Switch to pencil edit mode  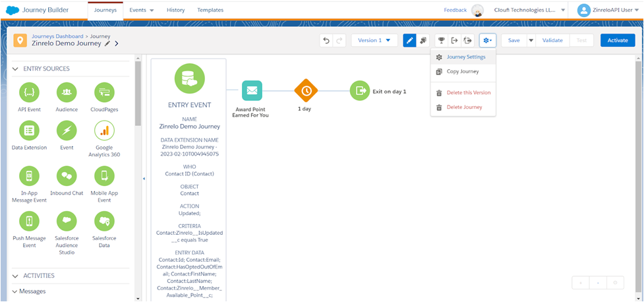click(409, 40)
